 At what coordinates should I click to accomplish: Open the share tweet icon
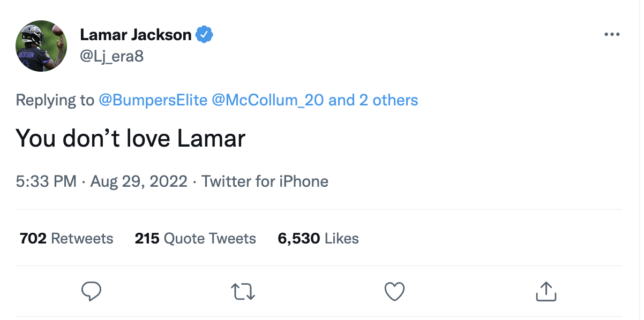(x=546, y=291)
